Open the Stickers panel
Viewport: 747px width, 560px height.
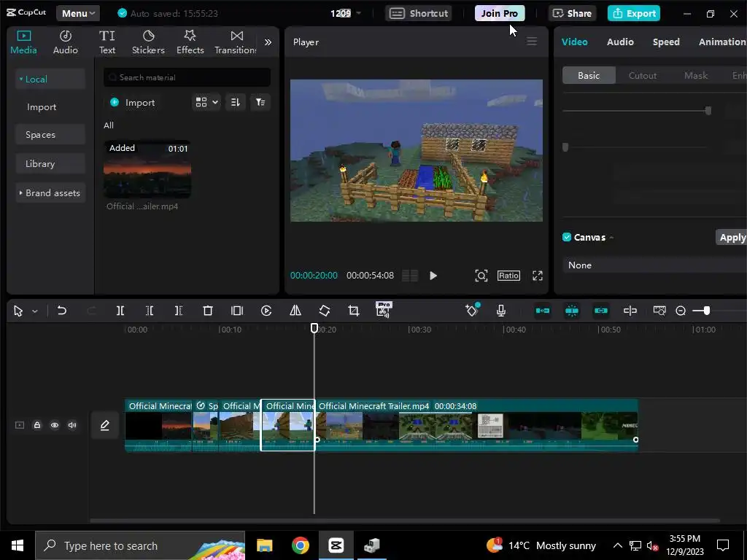pyautogui.click(x=148, y=42)
